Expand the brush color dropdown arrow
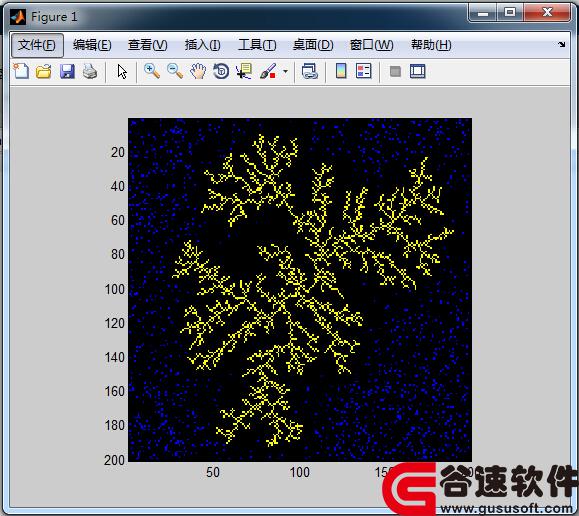 click(x=285, y=71)
